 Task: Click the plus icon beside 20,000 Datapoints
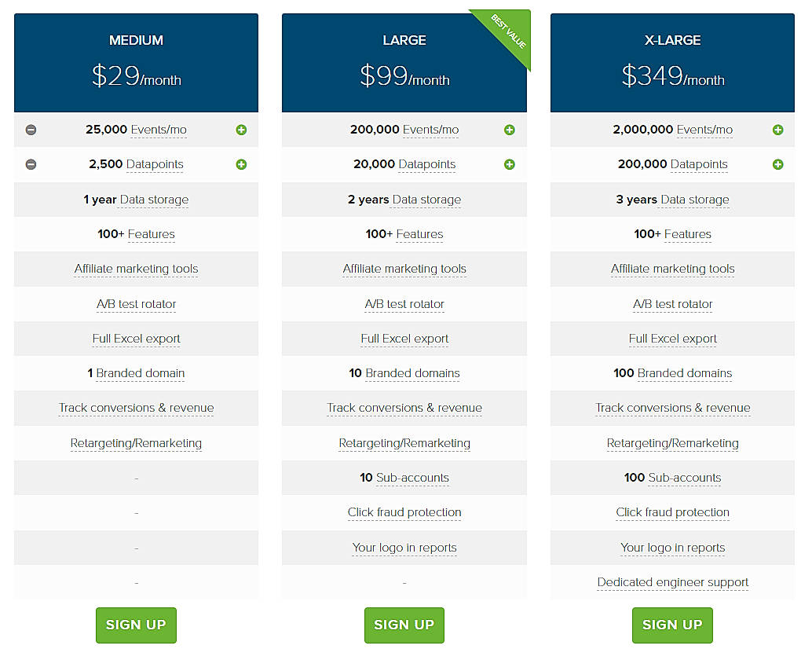[510, 164]
